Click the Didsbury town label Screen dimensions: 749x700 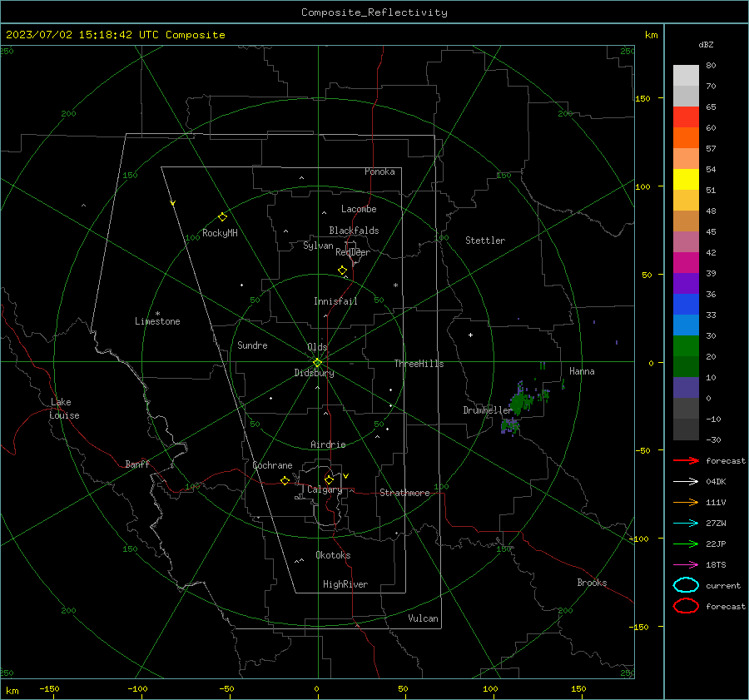314,373
